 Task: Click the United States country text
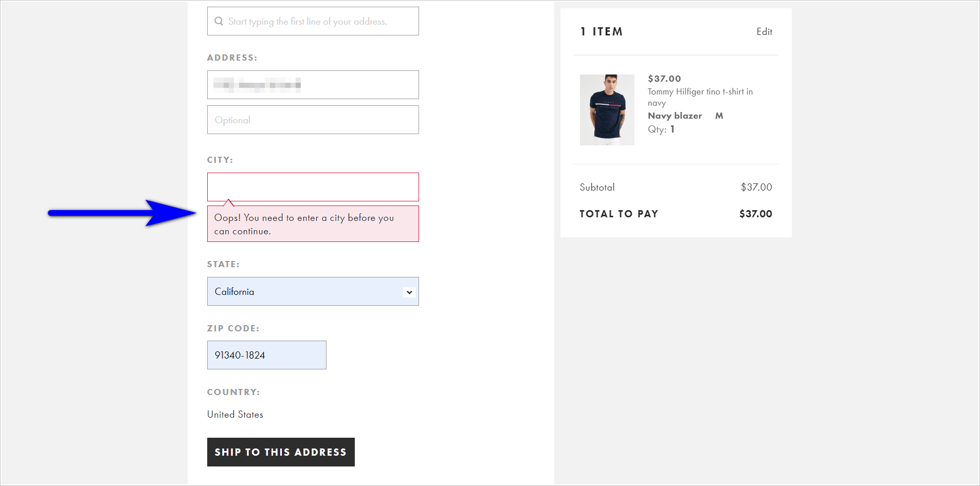click(x=234, y=414)
